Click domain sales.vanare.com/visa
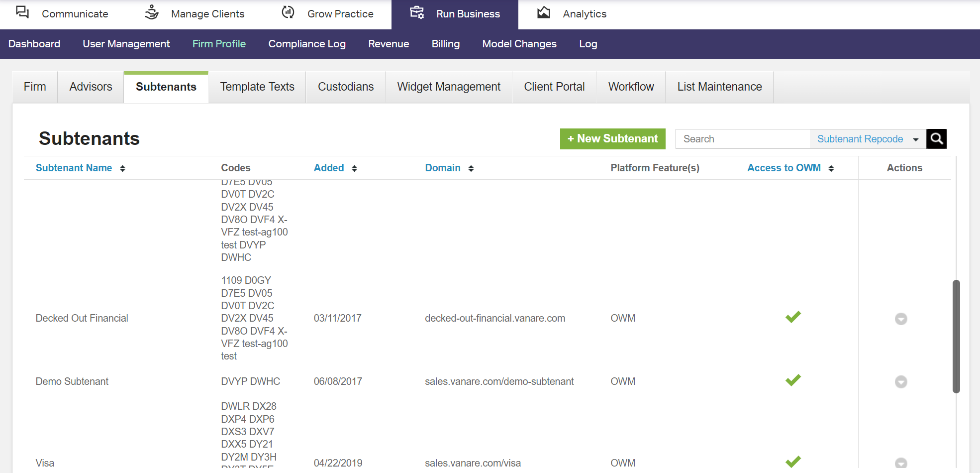Viewport: 980px width, 473px height. [x=473, y=463]
